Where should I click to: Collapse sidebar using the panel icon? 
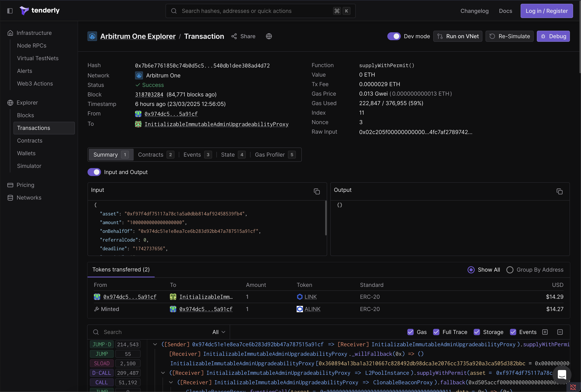pyautogui.click(x=10, y=11)
